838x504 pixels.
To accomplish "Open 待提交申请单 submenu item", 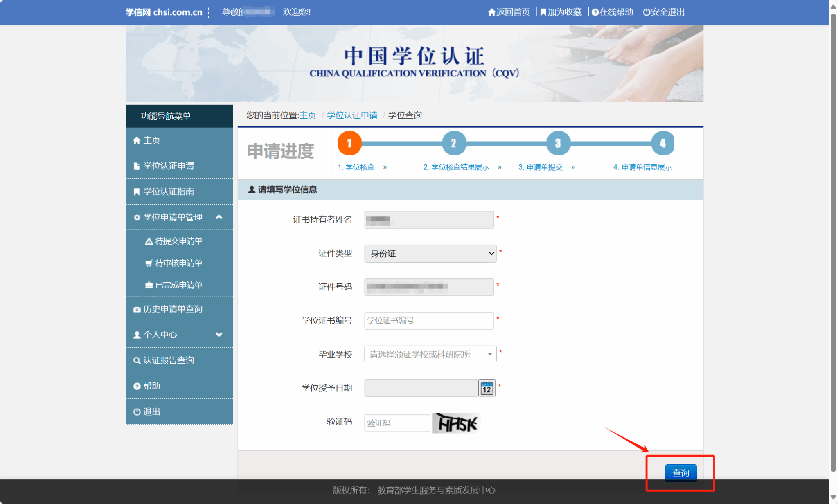I will coord(179,241).
